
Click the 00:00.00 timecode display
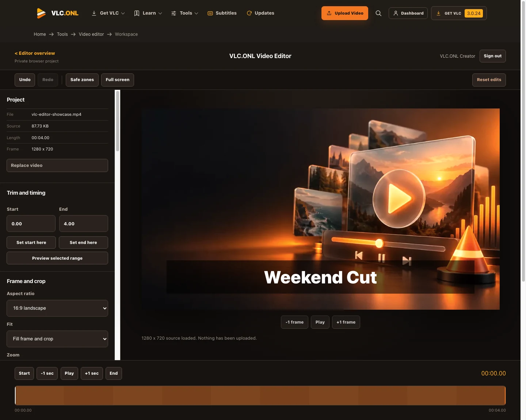pos(493,373)
